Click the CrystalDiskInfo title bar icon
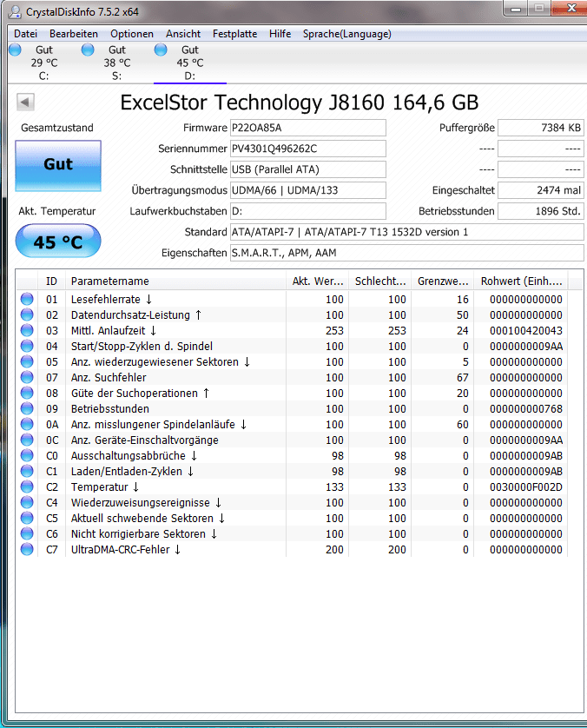The image size is (587, 728). pyautogui.click(x=16, y=12)
